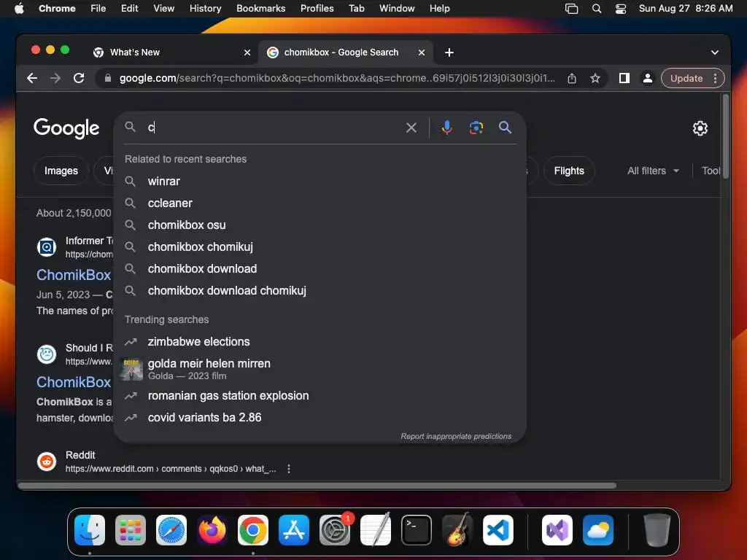Open the Bookmarks menu
Screen dimensions: 747x560
260,9
